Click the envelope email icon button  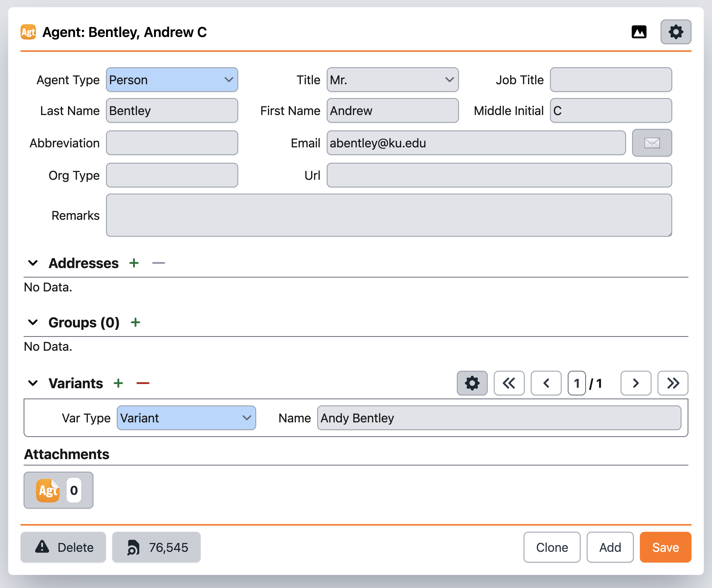click(651, 143)
